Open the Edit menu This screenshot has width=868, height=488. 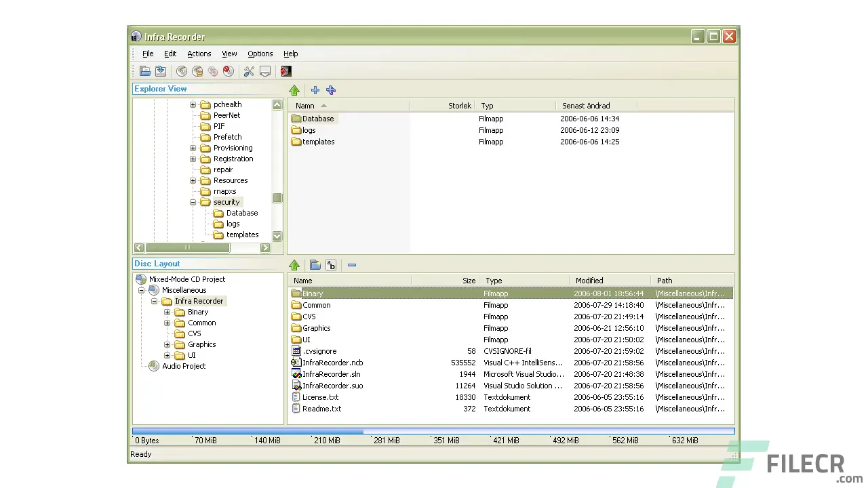(170, 54)
